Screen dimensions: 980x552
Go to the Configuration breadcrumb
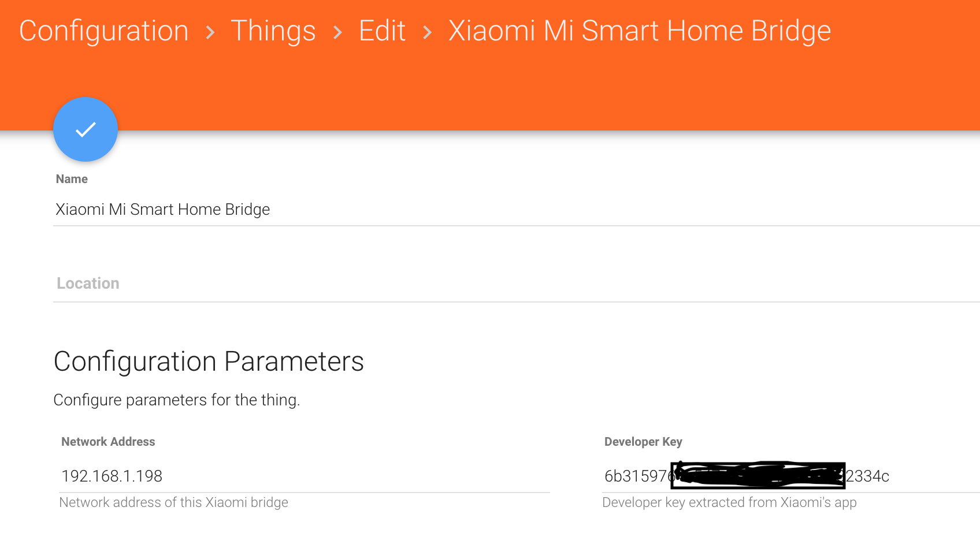[x=104, y=31]
